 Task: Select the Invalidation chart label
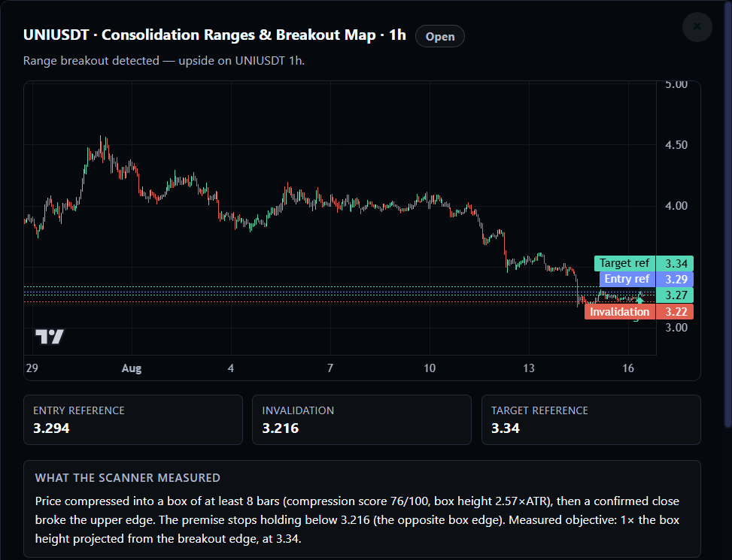click(x=619, y=311)
